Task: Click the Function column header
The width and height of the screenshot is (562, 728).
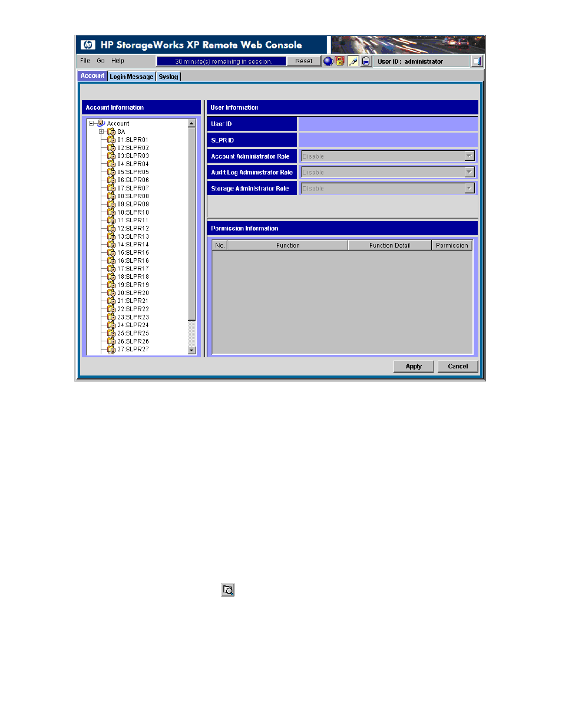Action: pos(287,245)
